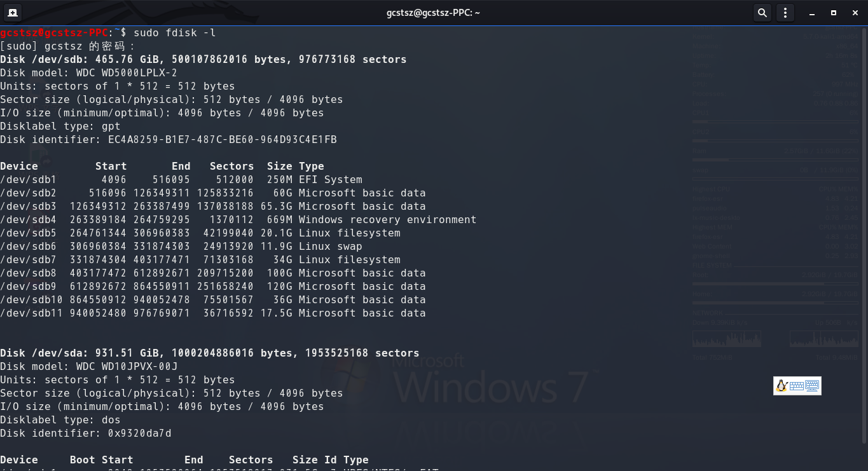Viewport: 868px width, 471px height.
Task: Open the on-screen virtual keyboard icon
Action: point(812,385)
